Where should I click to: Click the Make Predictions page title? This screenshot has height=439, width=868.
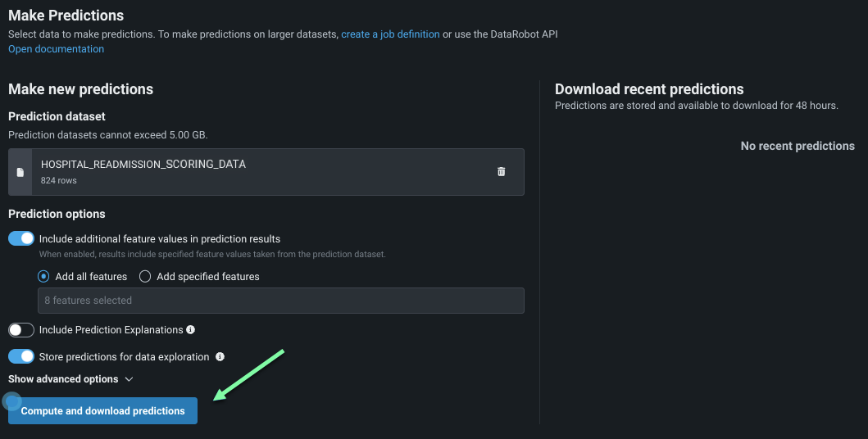pyautogui.click(x=66, y=16)
